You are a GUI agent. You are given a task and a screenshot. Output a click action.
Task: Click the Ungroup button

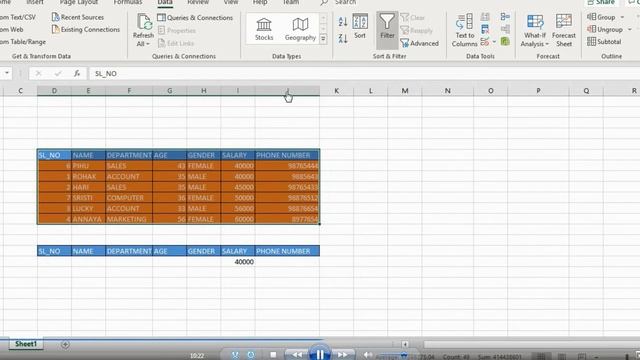(605, 29)
